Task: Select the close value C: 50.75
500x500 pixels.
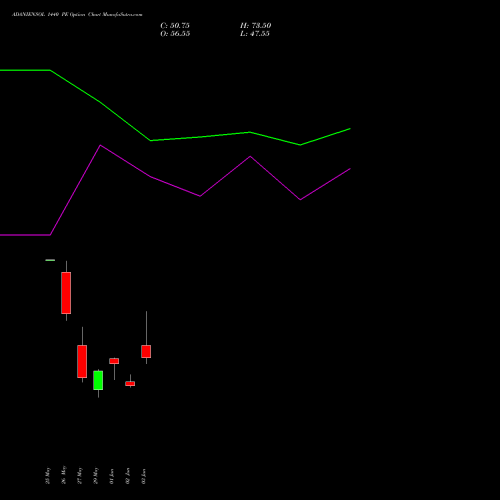Action: tap(175, 26)
